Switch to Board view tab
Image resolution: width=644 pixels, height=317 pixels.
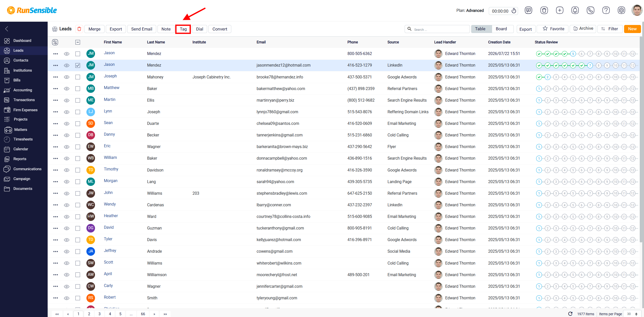coord(501,29)
